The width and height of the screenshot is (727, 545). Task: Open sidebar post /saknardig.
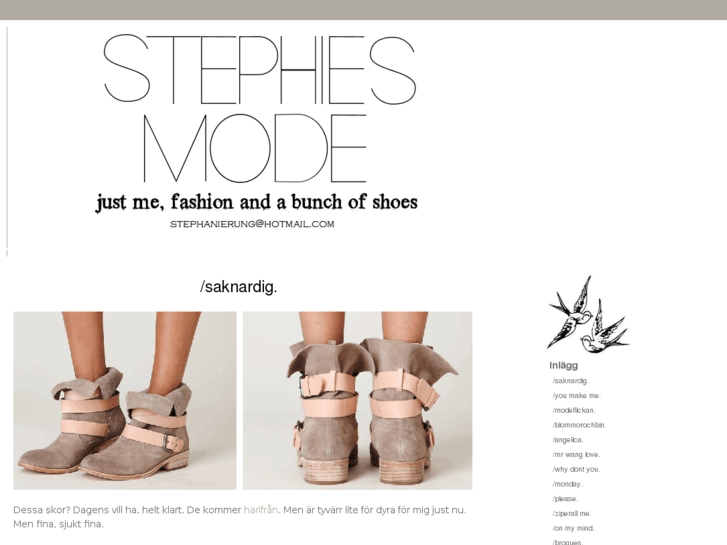tap(570, 381)
